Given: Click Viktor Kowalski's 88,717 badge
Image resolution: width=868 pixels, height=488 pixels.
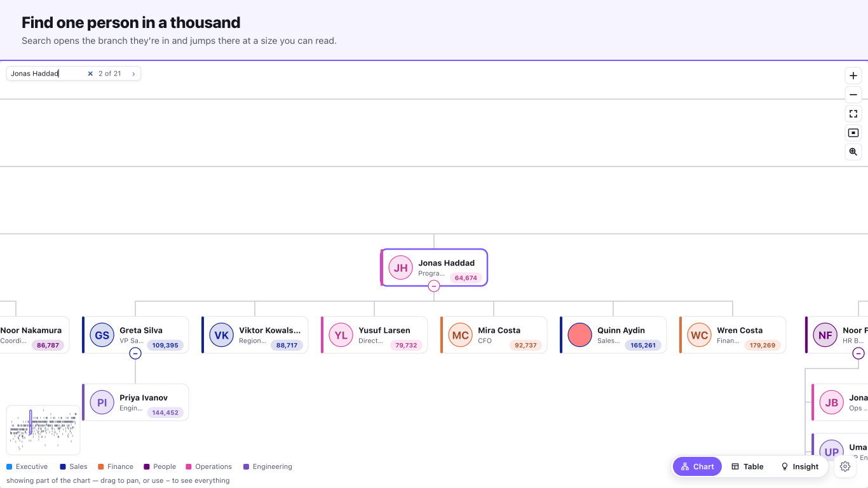Looking at the screenshot, I should 287,345.
